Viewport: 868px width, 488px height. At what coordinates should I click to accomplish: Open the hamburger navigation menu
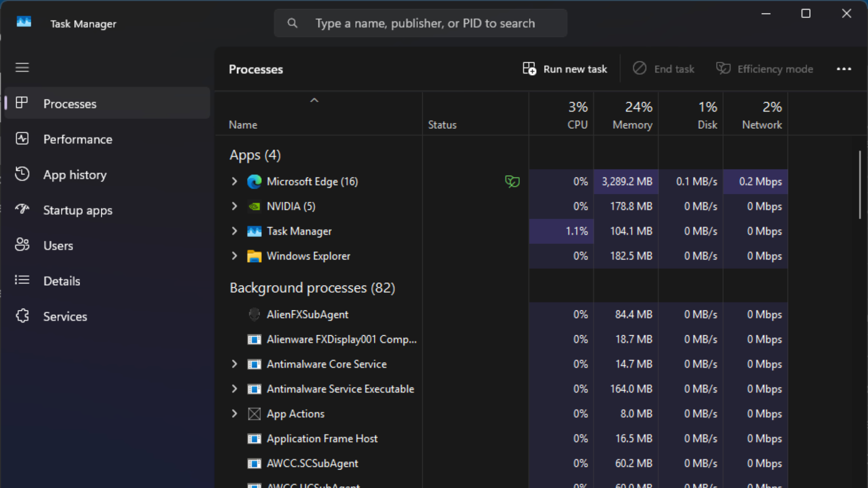point(22,67)
